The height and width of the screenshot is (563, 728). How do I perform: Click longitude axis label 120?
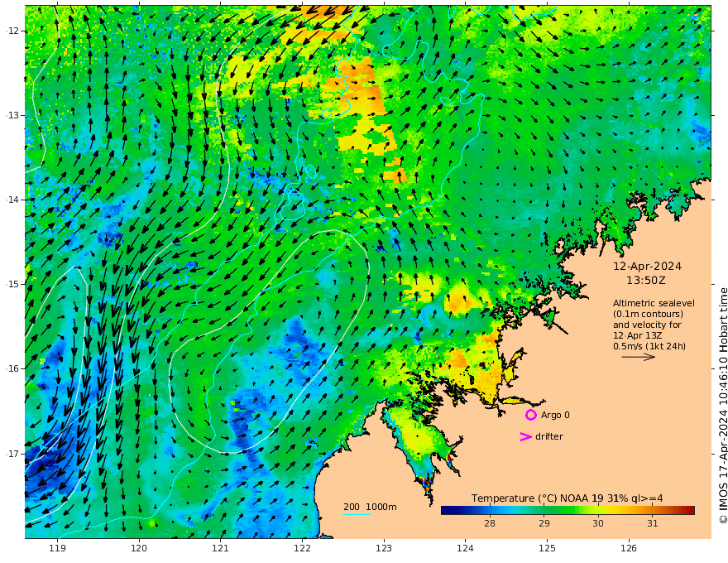coord(139,548)
